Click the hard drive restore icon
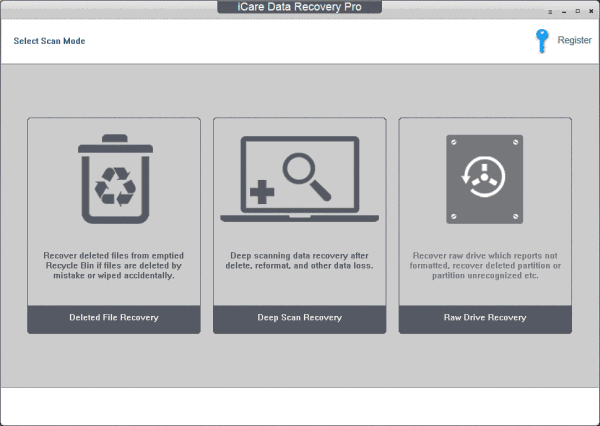 484,179
